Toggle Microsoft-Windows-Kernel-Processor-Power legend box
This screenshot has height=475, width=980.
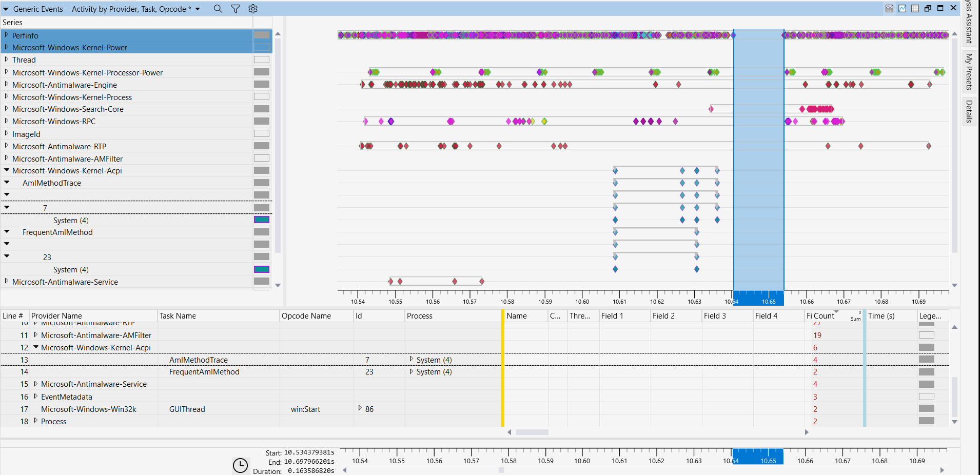pyautogui.click(x=262, y=72)
